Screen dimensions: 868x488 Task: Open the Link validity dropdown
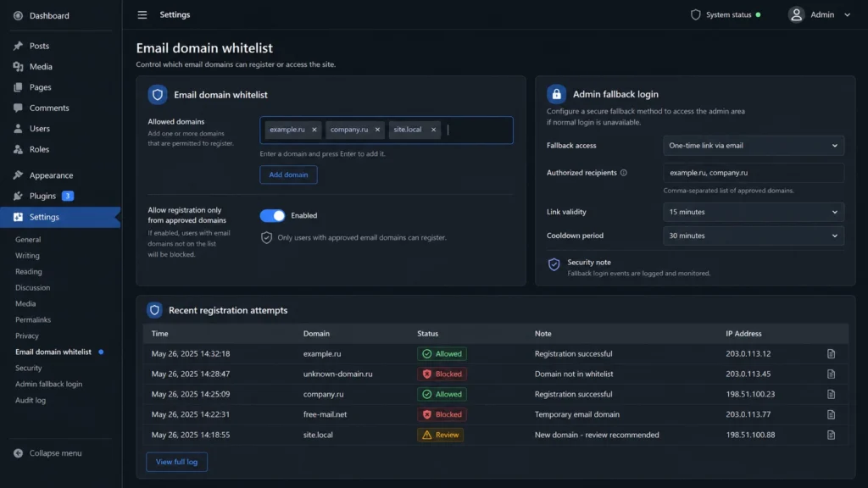(754, 212)
